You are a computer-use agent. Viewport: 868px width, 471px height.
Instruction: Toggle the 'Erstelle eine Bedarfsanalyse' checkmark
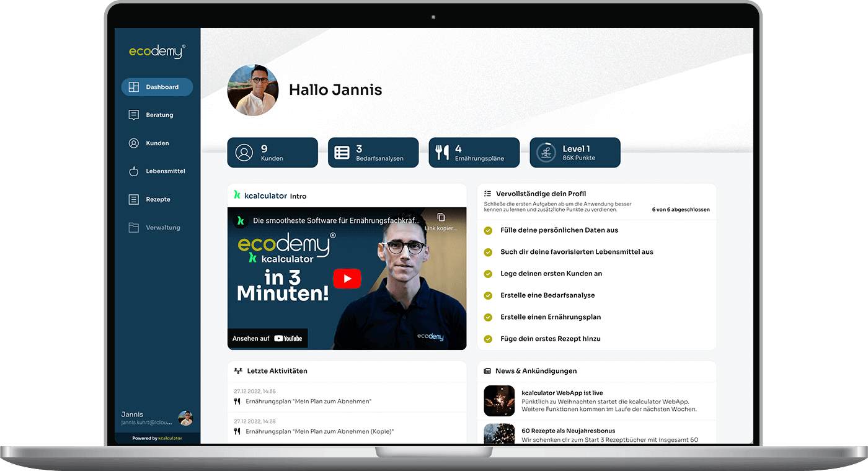[488, 295]
